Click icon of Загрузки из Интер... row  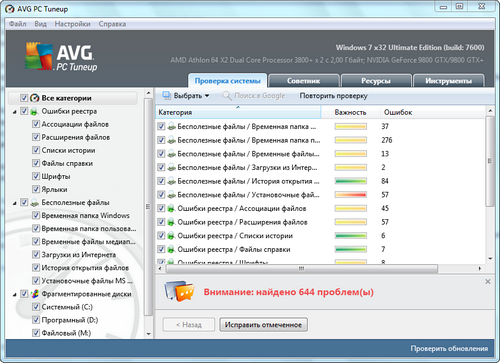coord(171,168)
